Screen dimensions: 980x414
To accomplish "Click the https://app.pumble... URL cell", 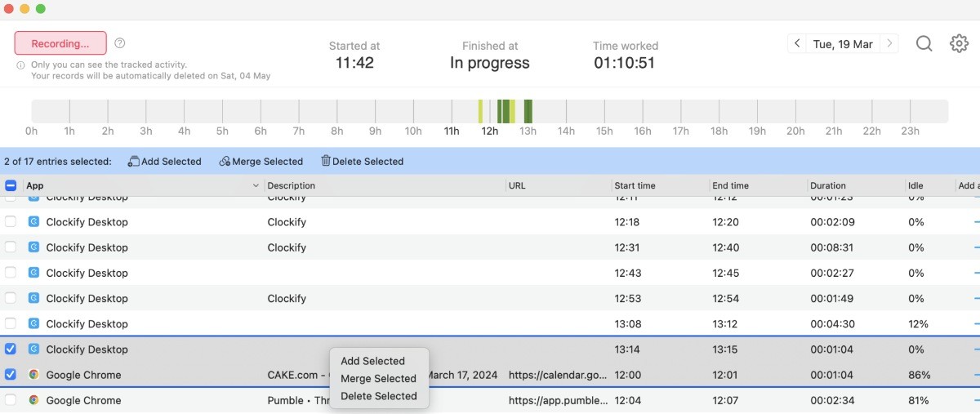I will [558, 400].
